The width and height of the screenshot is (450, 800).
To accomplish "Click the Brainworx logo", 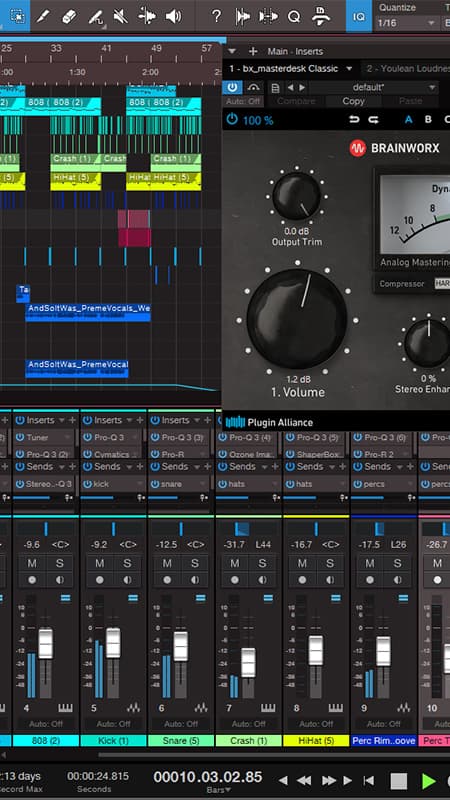I will coord(394,148).
